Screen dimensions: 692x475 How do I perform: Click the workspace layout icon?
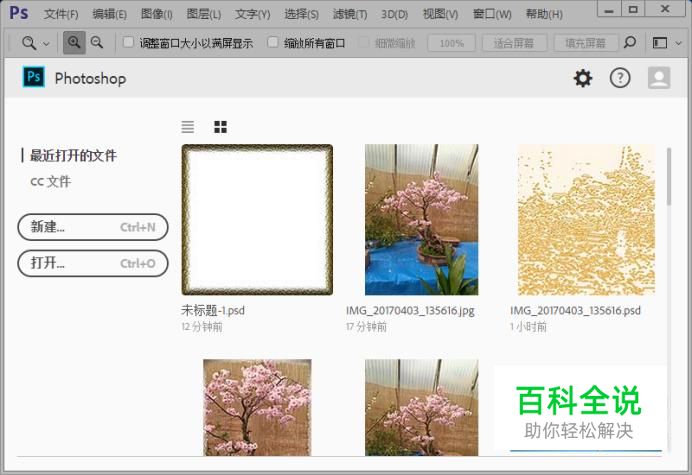pyautogui.click(x=660, y=43)
